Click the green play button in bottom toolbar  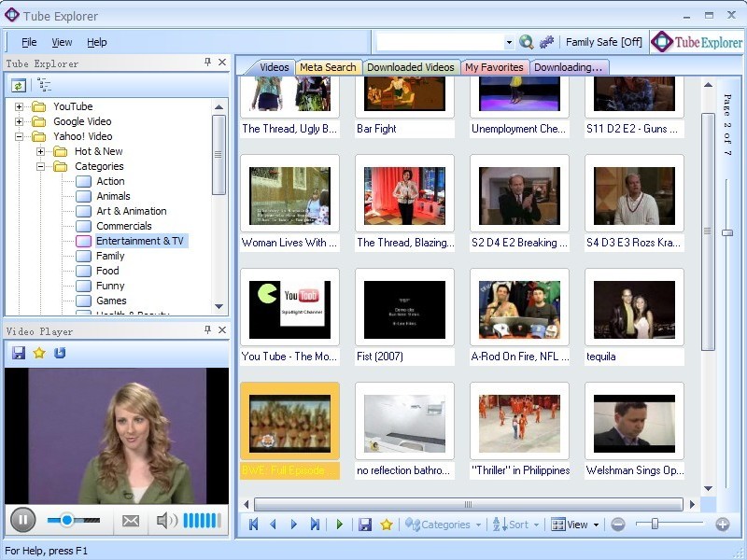(339, 525)
